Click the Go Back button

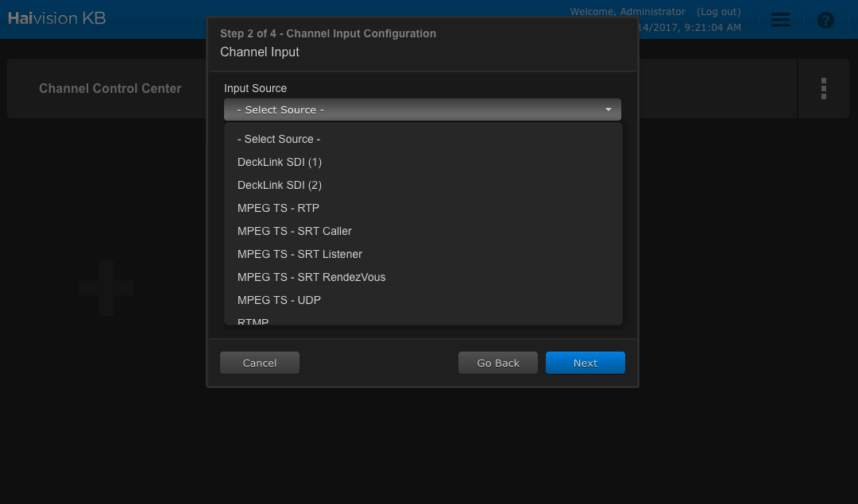point(498,363)
